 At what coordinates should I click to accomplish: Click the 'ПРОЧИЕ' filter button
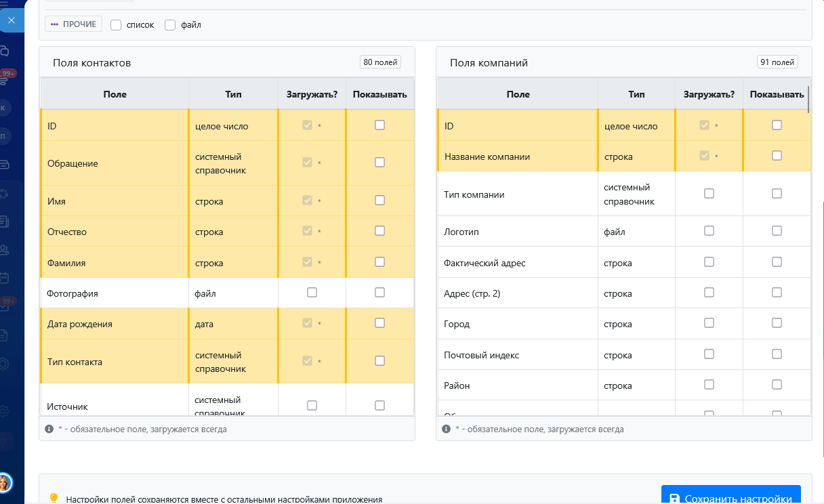pyautogui.click(x=74, y=24)
